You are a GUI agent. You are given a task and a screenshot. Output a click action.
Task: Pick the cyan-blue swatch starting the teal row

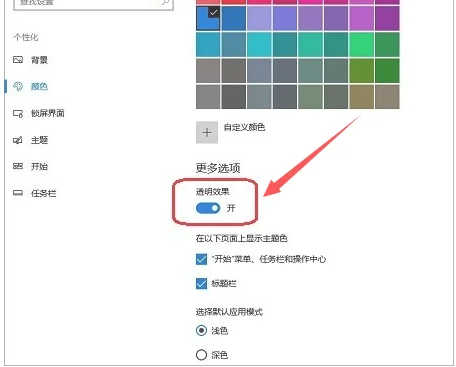[x=208, y=45]
